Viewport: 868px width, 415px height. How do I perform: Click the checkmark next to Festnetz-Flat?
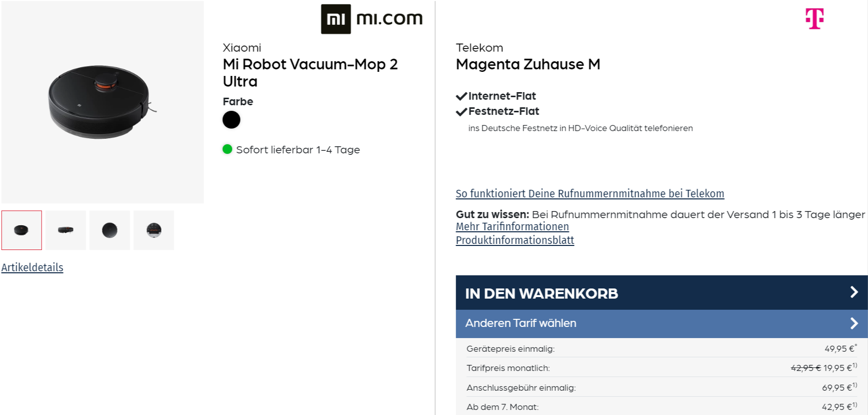[x=461, y=111]
